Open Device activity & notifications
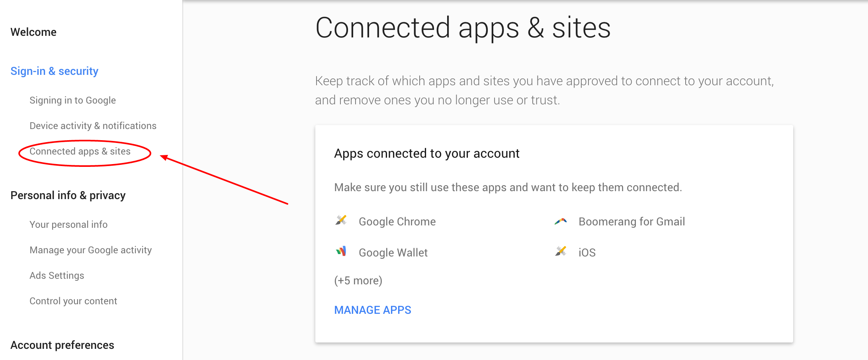Screen dimensions: 868x360 tap(93, 126)
